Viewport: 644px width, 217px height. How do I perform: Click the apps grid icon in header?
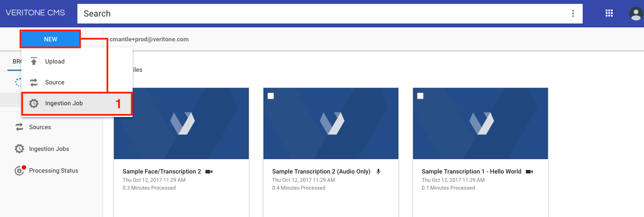609,13
